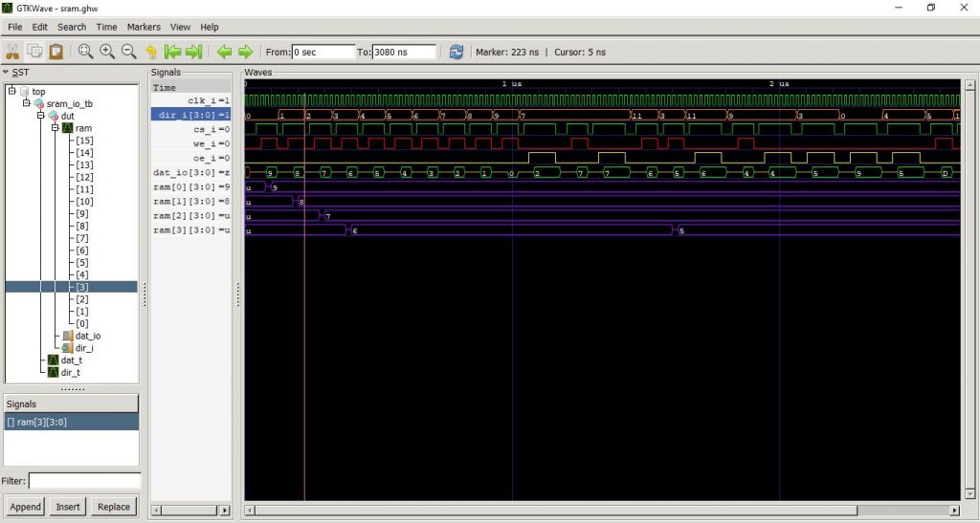Click the Paste clipboard icon
Image resolution: width=980 pixels, height=523 pixels.
pos(56,52)
